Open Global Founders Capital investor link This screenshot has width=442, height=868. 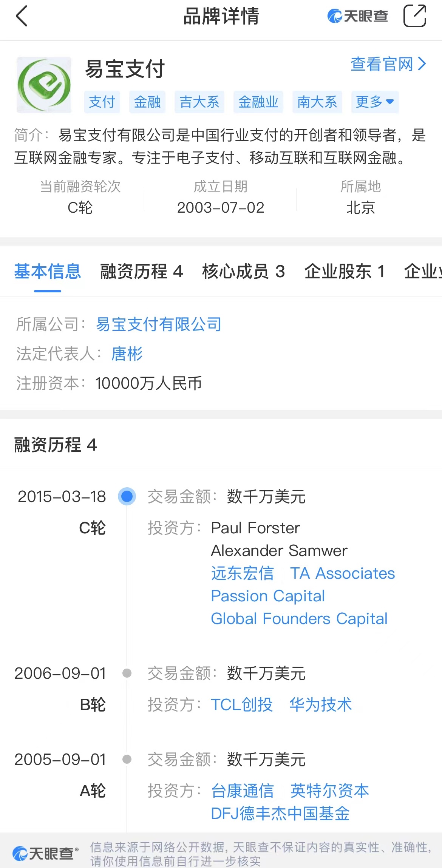click(299, 619)
